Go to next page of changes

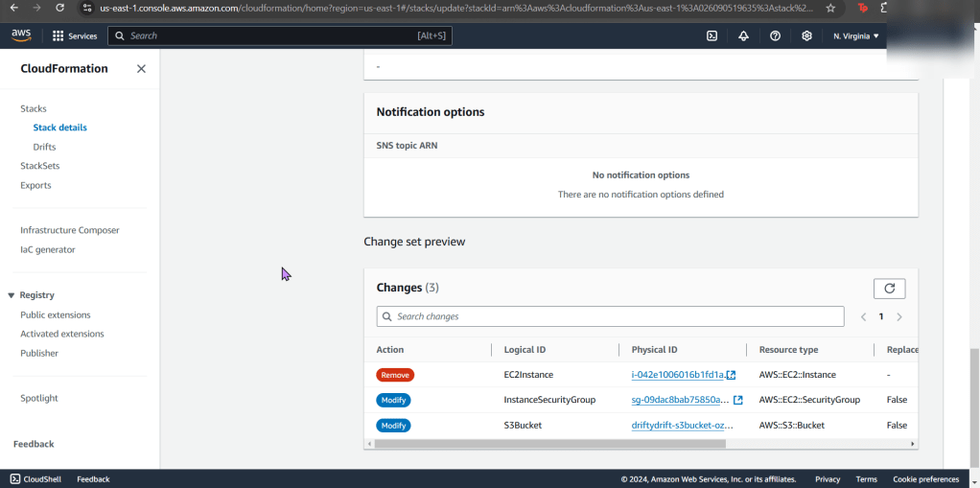pos(899,316)
